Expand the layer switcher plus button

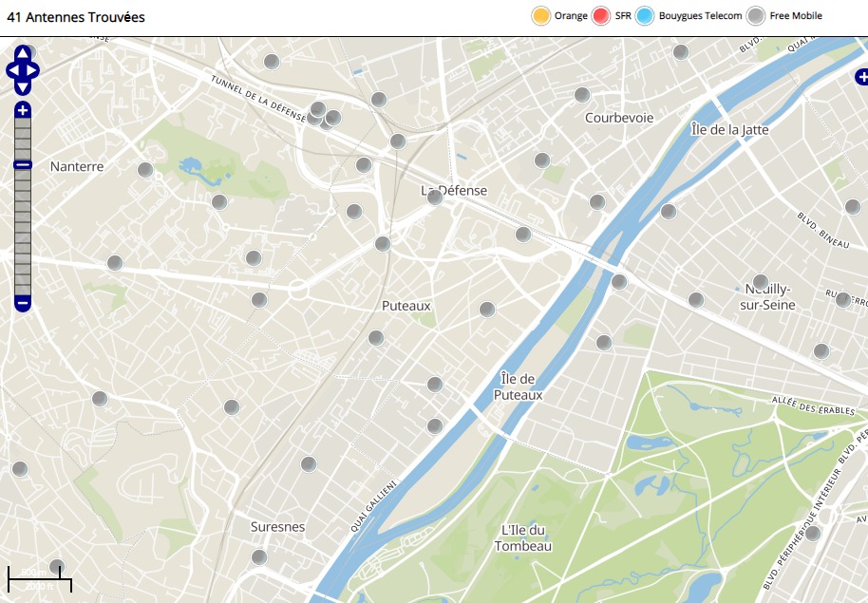861,76
